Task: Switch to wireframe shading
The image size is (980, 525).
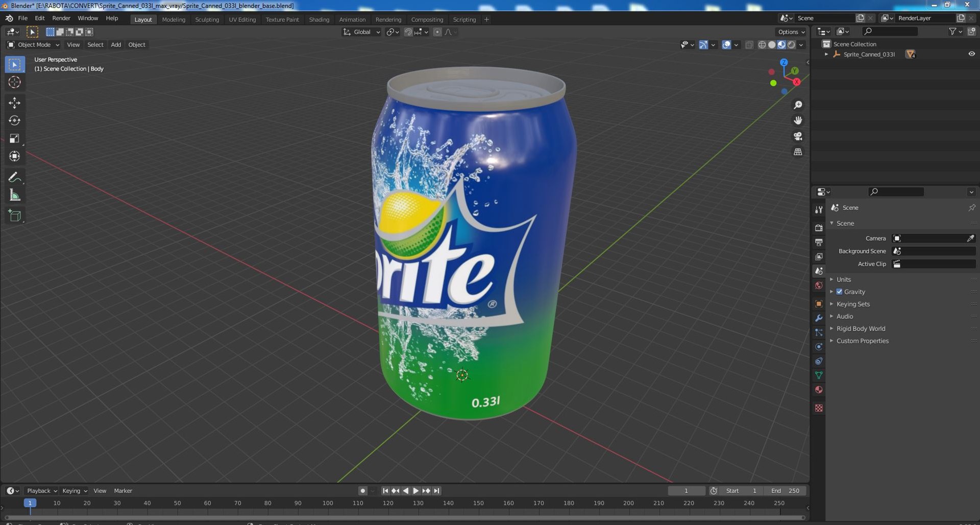Action: pos(762,45)
